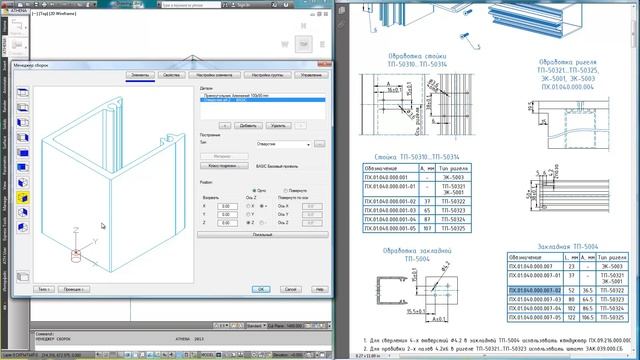Select Y axis radio under Ось Z

coord(248,214)
